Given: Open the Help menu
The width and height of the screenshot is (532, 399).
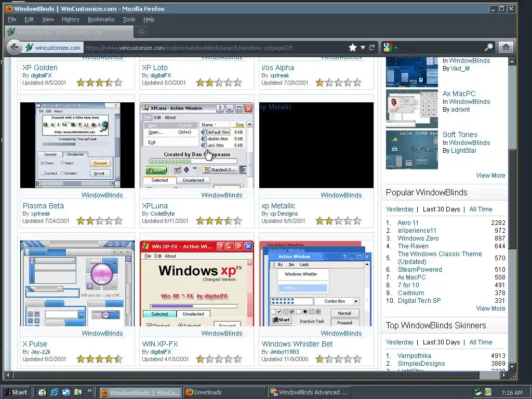Looking at the screenshot, I should pyautogui.click(x=149, y=19).
